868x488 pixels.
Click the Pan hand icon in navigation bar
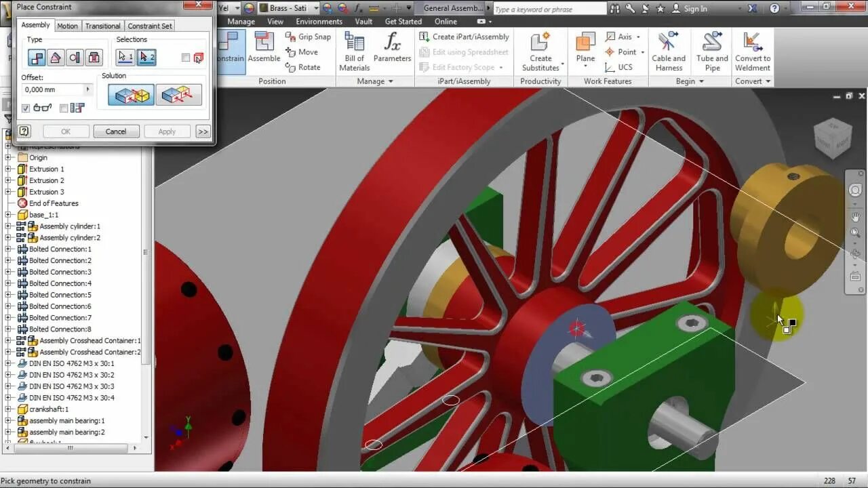pos(855,217)
